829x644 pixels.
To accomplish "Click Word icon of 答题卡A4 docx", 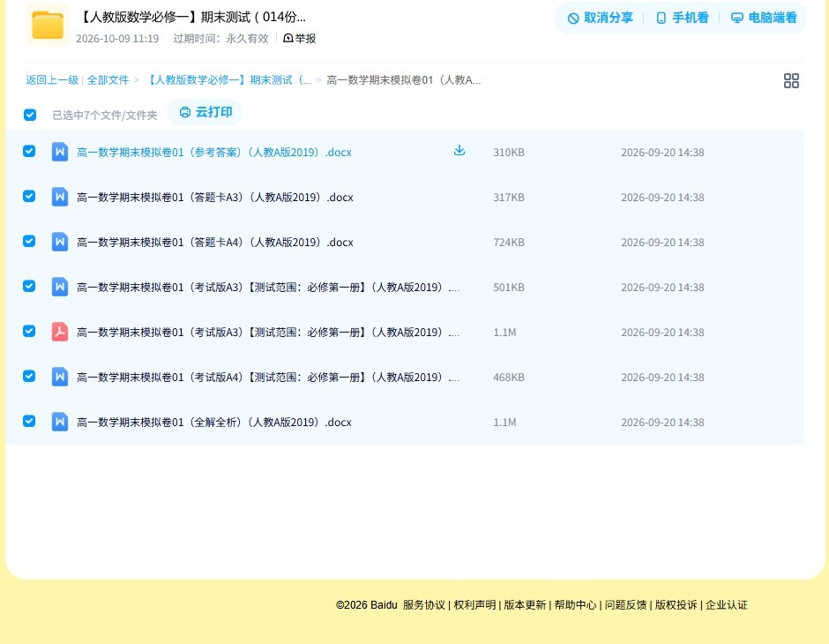I will pyautogui.click(x=60, y=242).
